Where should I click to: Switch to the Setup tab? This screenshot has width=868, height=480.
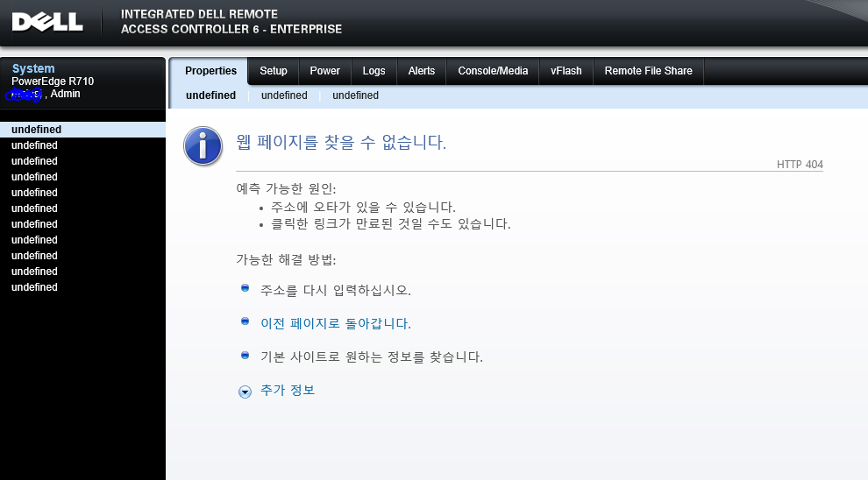(274, 71)
